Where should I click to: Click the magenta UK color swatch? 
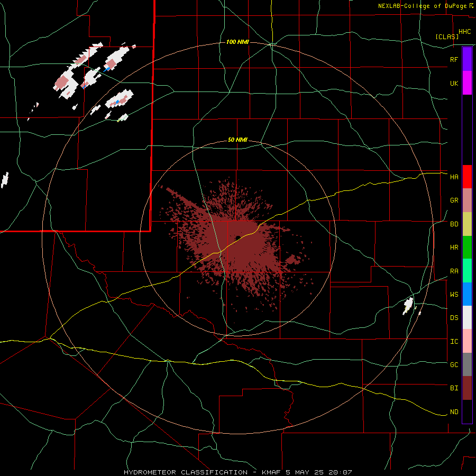pos(467,83)
